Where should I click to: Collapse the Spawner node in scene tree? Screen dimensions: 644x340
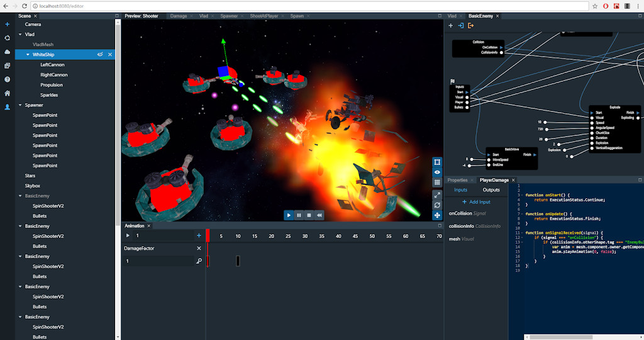21,105
